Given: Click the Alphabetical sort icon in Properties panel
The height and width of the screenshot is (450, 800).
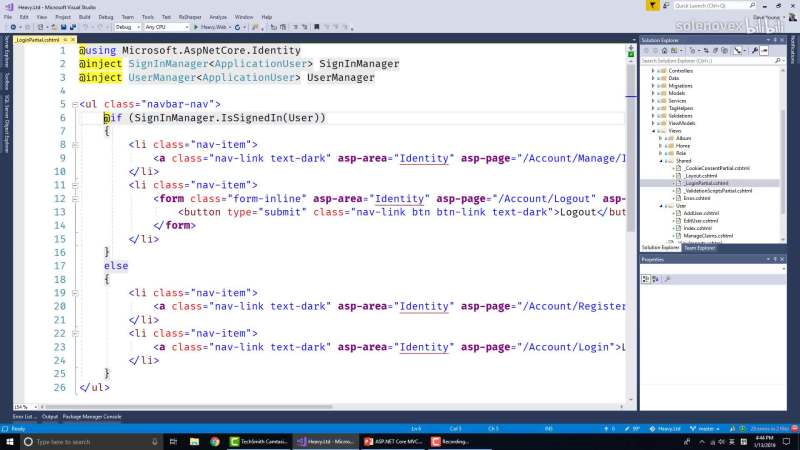Looking at the screenshot, I should (656, 279).
